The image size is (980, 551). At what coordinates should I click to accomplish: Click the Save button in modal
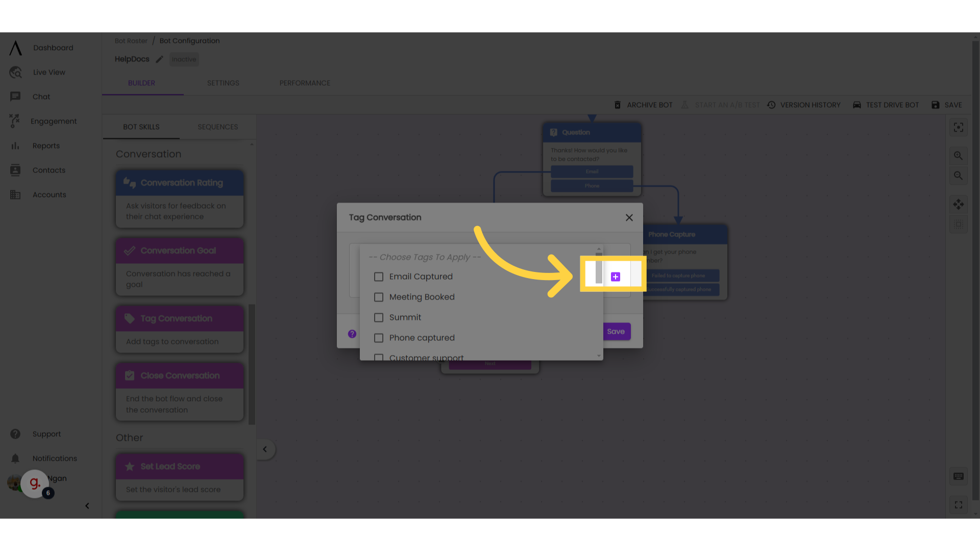tap(615, 331)
